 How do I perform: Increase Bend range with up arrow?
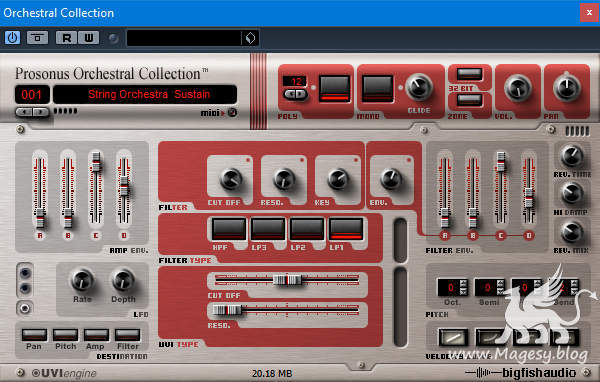click(x=575, y=283)
